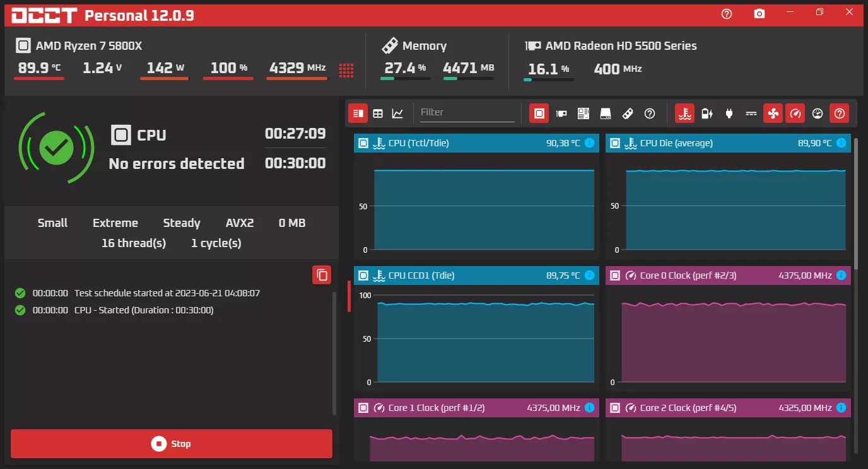Select the 'Test schedule started' log entry
Image resolution: width=868 pixels, height=469 pixels.
coord(167,293)
